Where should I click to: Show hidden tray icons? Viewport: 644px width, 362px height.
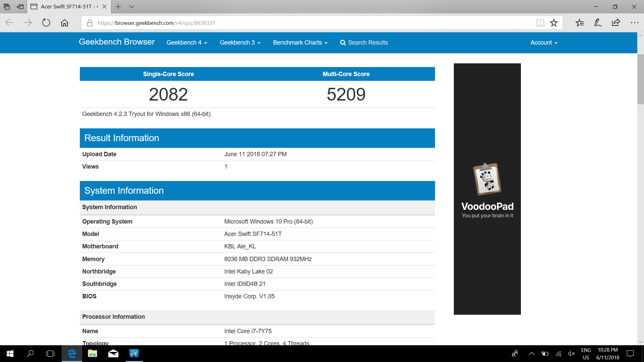(532, 354)
